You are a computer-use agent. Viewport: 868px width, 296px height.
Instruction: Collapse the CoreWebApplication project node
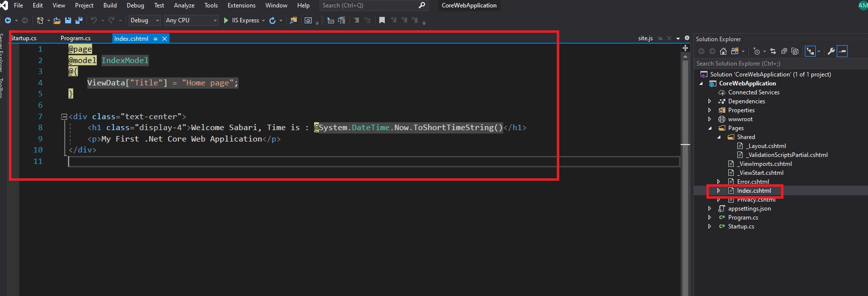pyautogui.click(x=701, y=83)
